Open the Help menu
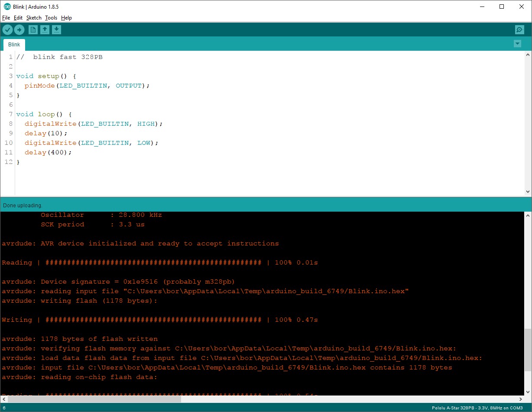 [x=66, y=18]
